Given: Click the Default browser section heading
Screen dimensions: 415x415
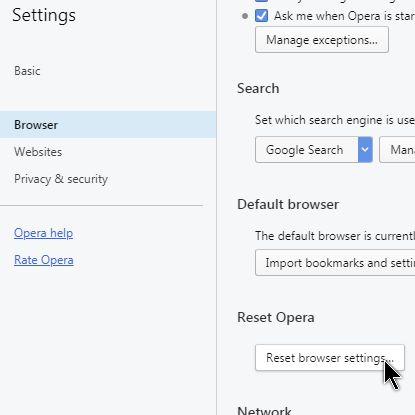Looking at the screenshot, I should (x=288, y=204).
